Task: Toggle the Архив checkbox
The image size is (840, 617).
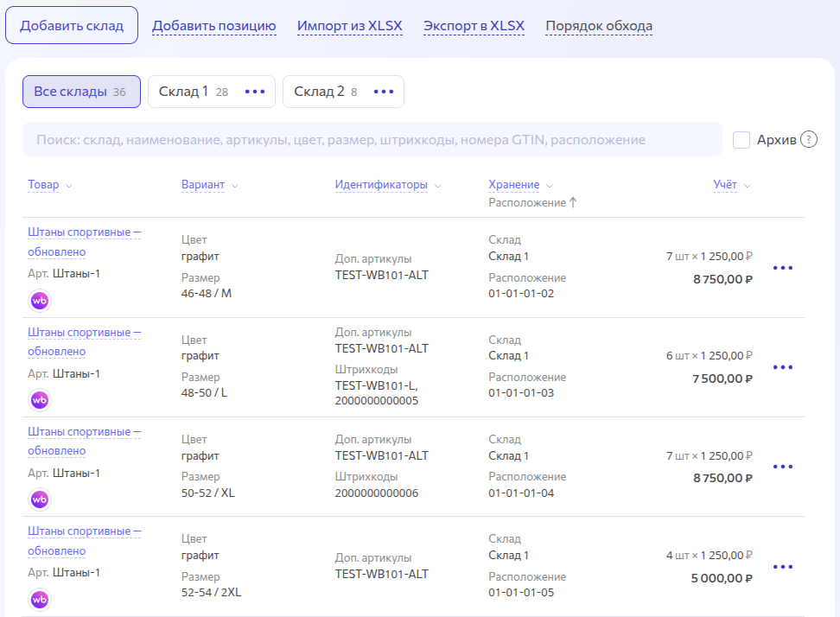Action: click(x=741, y=140)
